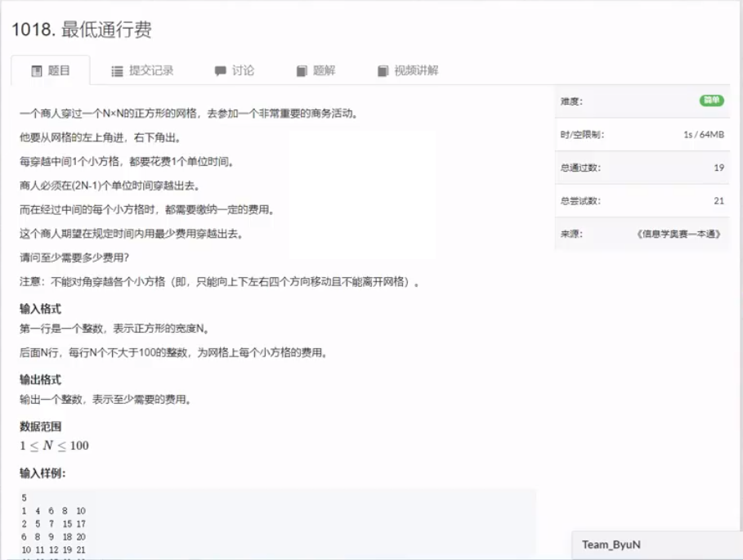Open the 题目 tab

51,70
